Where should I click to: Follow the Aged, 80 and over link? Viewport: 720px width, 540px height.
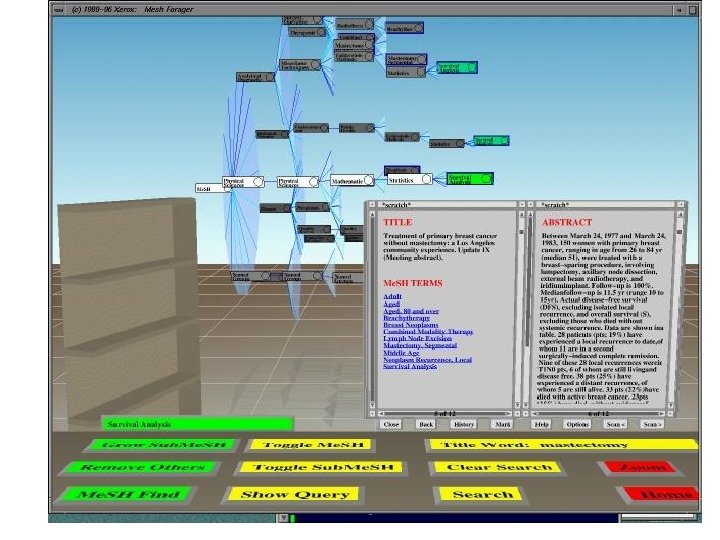coord(411,311)
